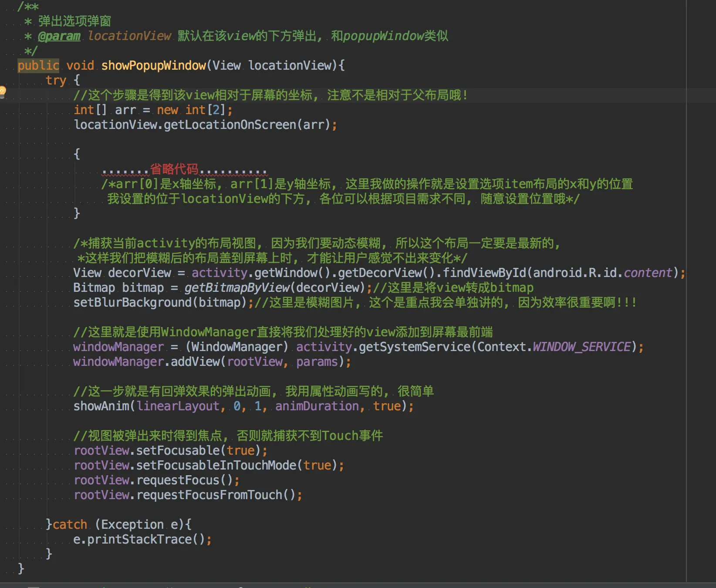This screenshot has width=716, height=588.
Task: Click the getBitmapByView method call
Action: point(237,288)
